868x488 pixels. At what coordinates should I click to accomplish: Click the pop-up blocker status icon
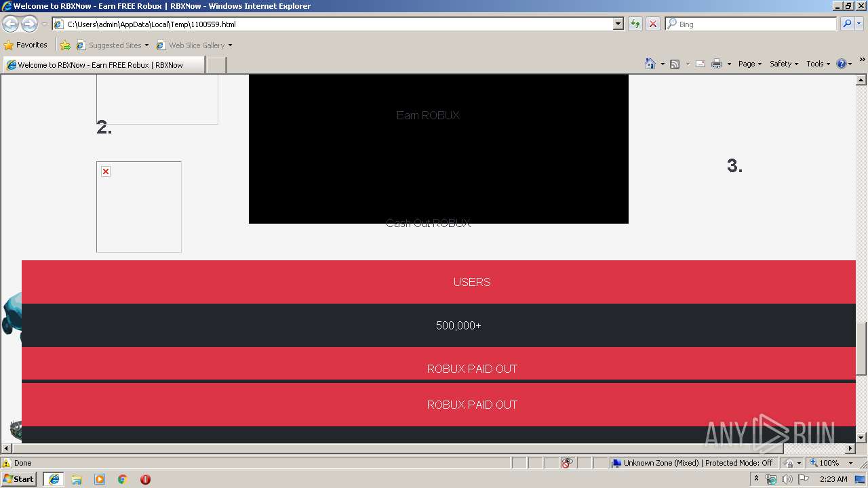pos(567,463)
